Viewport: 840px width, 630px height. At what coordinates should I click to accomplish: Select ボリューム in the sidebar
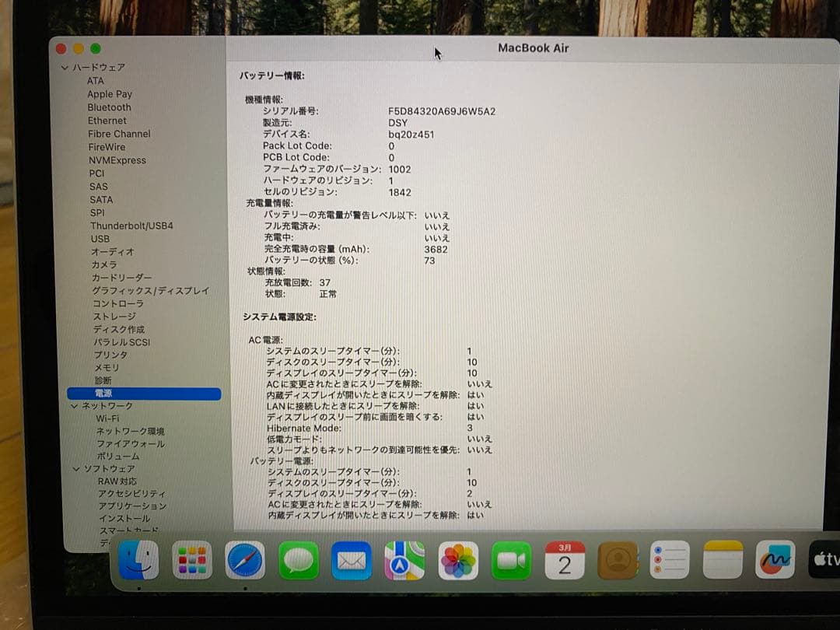[118, 457]
